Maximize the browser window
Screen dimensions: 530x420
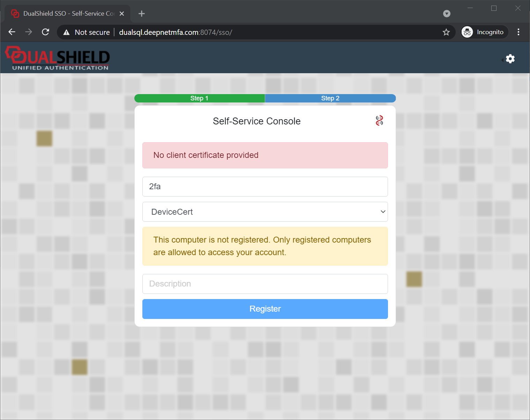tap(494, 8)
